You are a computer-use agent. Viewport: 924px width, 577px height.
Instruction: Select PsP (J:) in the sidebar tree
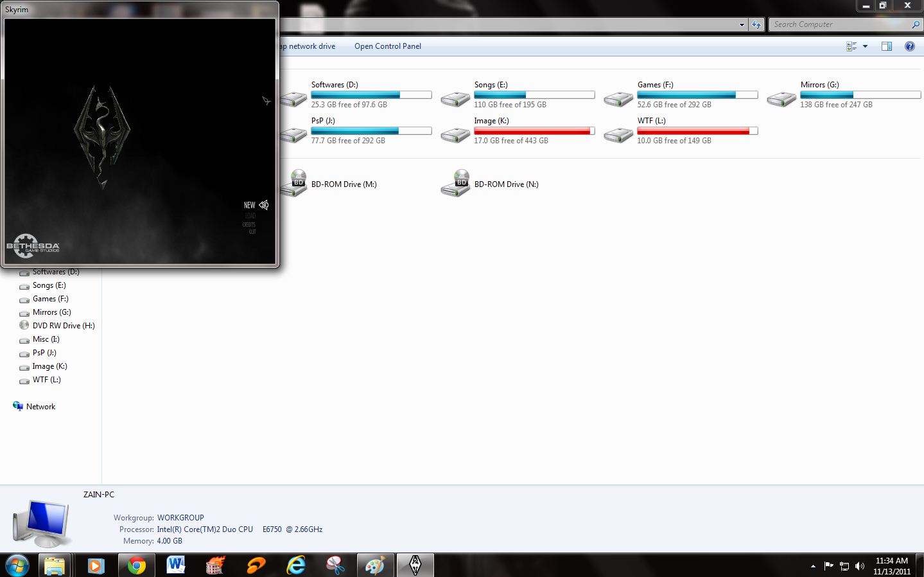[x=44, y=353]
